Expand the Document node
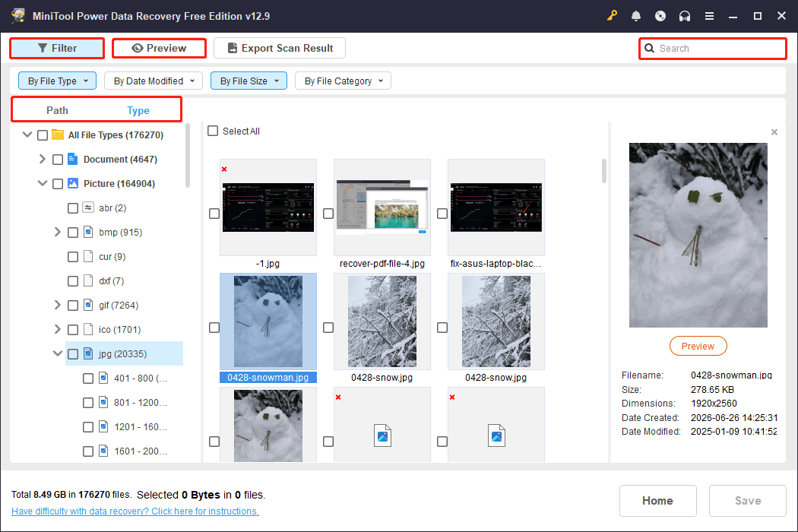 tap(43, 159)
